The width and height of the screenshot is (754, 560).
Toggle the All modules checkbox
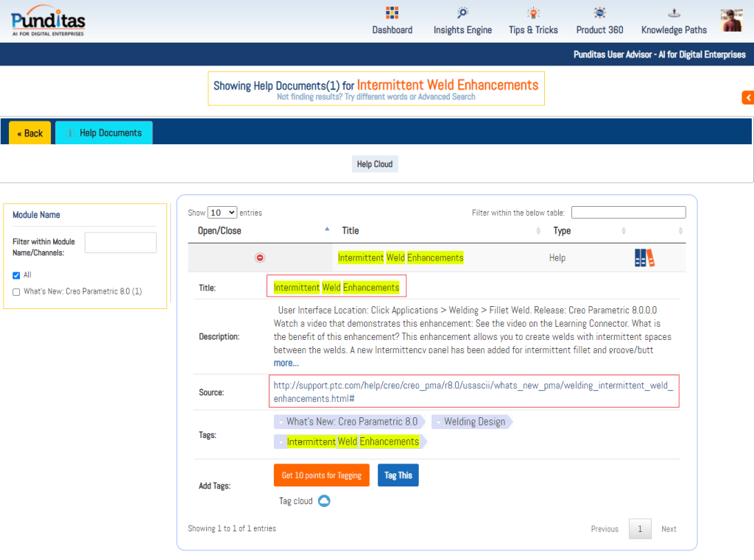coord(16,275)
